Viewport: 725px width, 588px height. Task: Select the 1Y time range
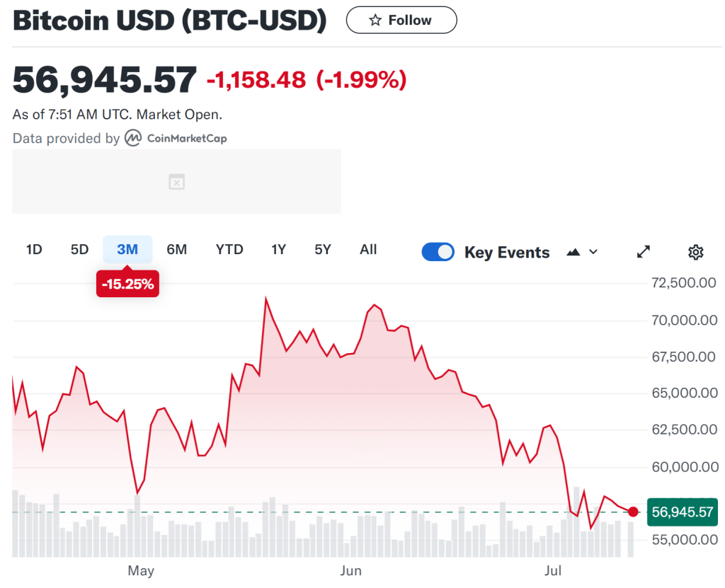(x=279, y=249)
